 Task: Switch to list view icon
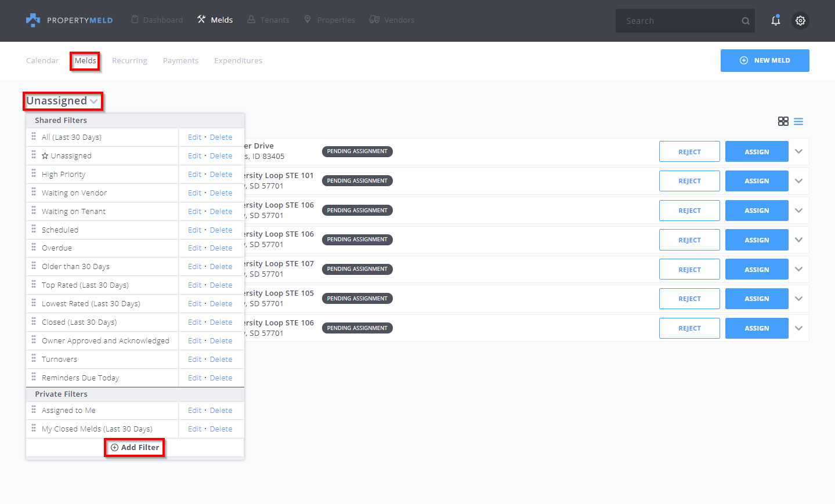tap(798, 121)
